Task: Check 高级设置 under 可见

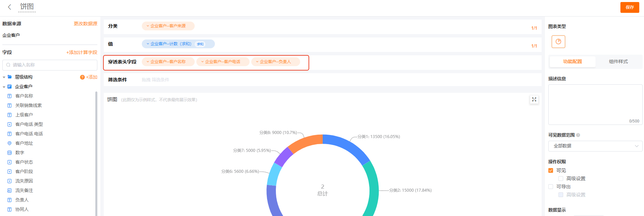Action: tap(561, 179)
